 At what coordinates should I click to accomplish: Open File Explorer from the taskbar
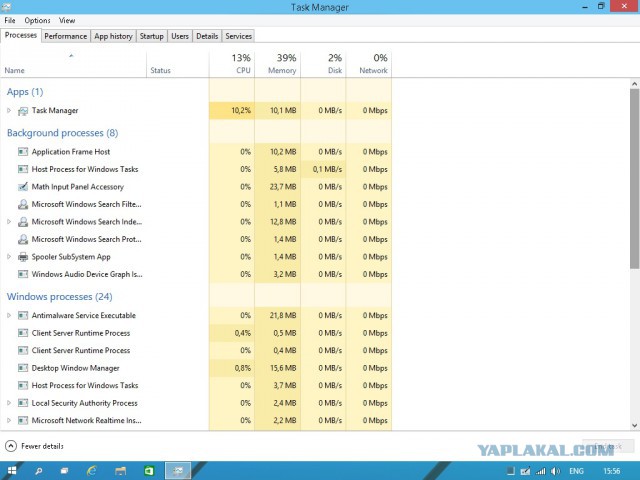pos(120,471)
